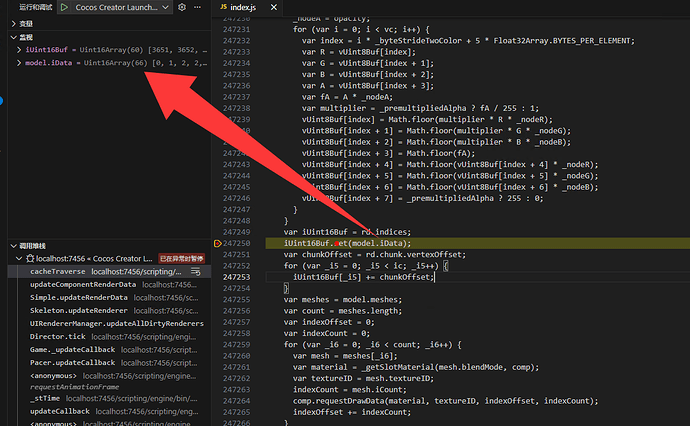Click paused-on-exception red badge
Screen dimensions: 690x426
coord(181,258)
